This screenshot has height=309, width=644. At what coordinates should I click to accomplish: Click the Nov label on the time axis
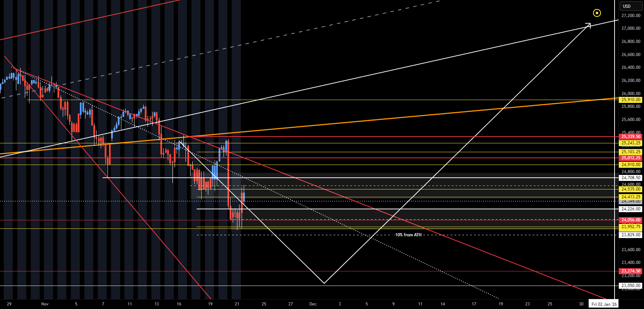[45, 304]
